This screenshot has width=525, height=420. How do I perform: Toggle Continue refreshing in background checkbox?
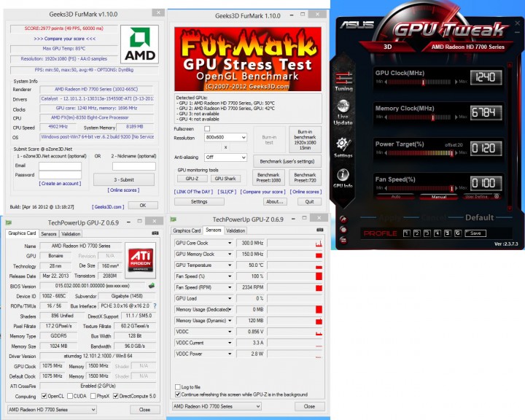178,394
